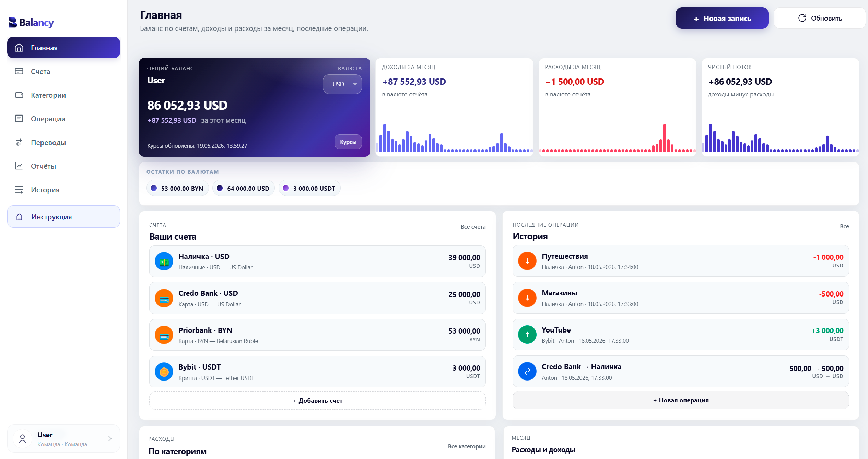Select the 3 000,00 USDT balance chip

(x=310, y=188)
